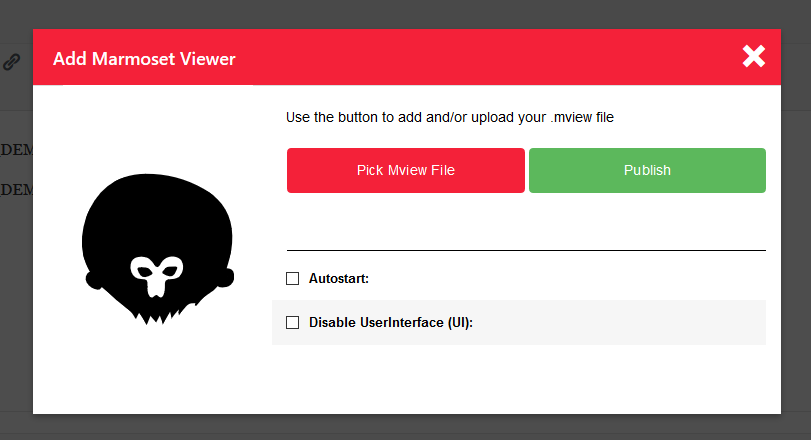This screenshot has height=440, width=811.
Task: Click empty space in the red header bar
Action: (480, 58)
